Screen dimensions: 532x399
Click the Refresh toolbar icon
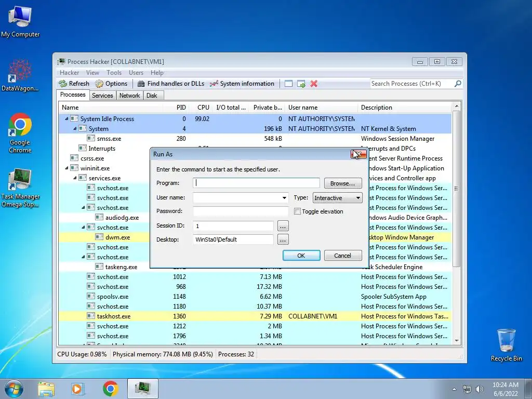pyautogui.click(x=63, y=84)
